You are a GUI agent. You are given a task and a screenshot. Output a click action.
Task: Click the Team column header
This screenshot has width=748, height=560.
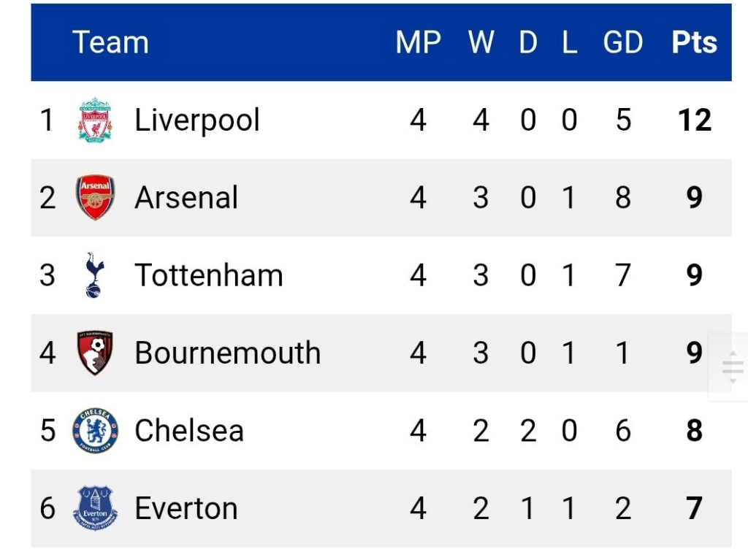[111, 42]
